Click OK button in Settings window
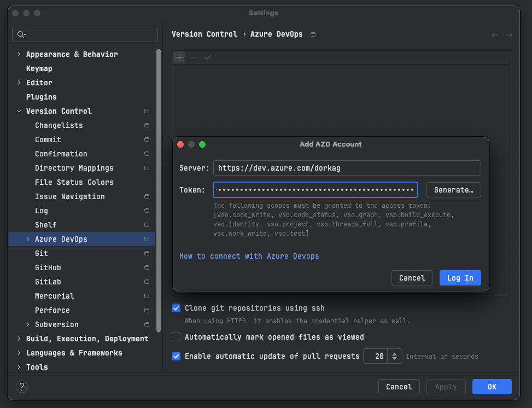Viewport: 532px width, 408px height. (492, 387)
